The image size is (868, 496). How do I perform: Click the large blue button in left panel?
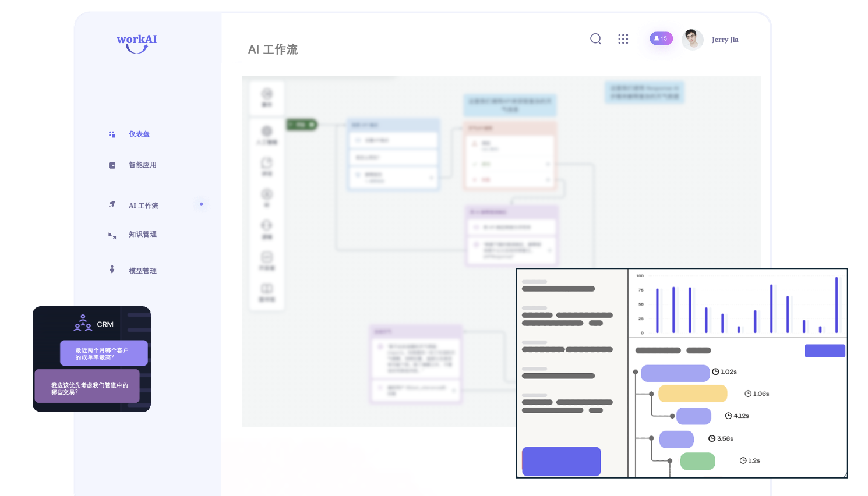[x=561, y=461]
